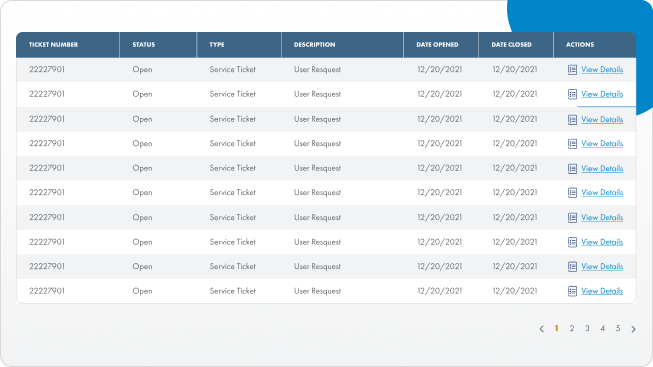Screen dimensions: 653x367
Task: Open View Details link in the second row
Action: point(602,94)
